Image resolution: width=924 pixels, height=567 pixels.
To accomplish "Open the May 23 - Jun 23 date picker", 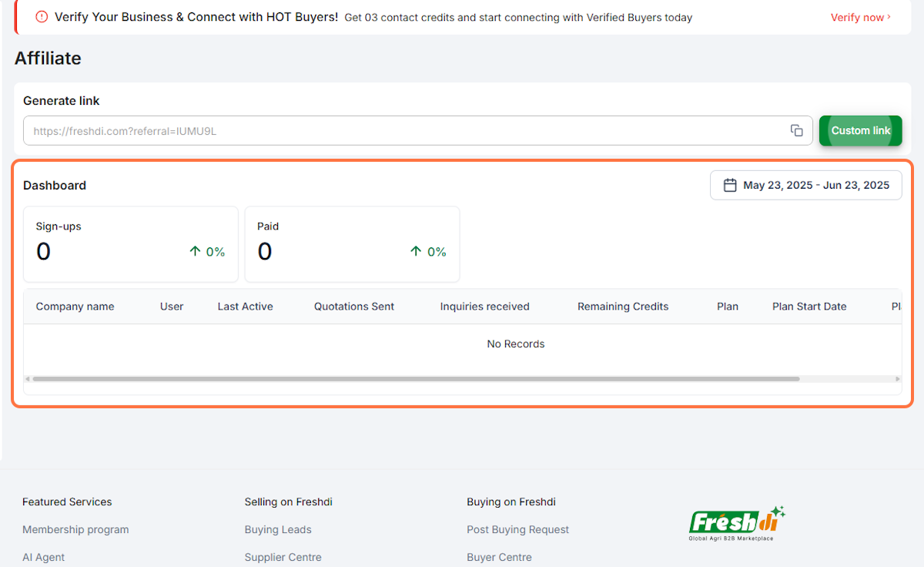I will 805,185.
